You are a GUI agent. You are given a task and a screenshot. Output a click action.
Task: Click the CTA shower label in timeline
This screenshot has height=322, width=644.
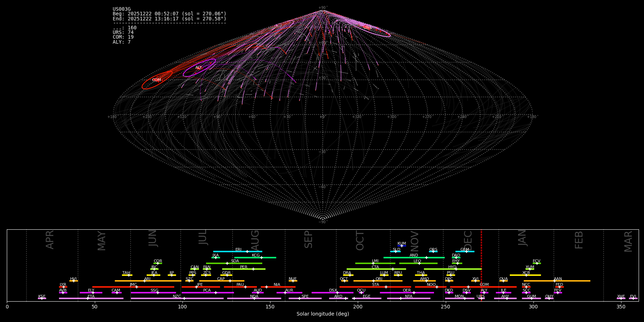pos(375,267)
